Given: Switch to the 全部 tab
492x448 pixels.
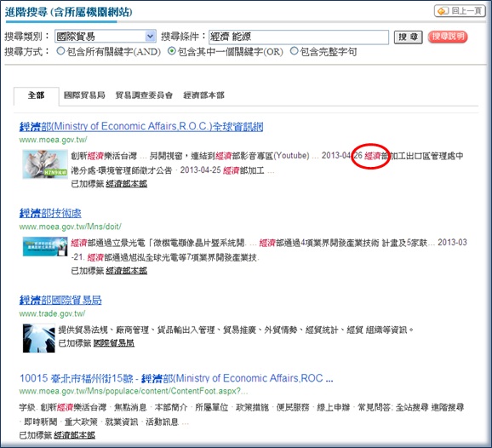Looking at the screenshot, I should tap(36, 95).
